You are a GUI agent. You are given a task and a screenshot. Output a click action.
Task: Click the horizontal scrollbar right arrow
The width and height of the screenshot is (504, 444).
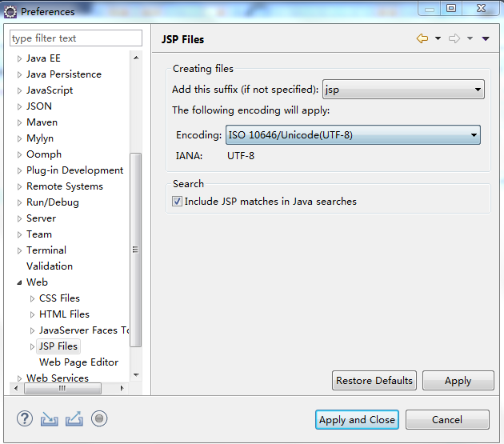pos(122,388)
